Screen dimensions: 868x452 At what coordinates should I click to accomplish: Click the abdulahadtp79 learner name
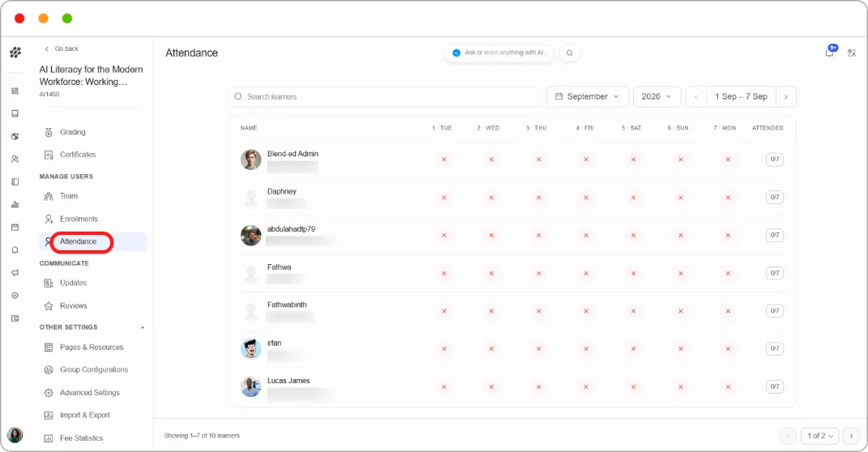pos(291,229)
